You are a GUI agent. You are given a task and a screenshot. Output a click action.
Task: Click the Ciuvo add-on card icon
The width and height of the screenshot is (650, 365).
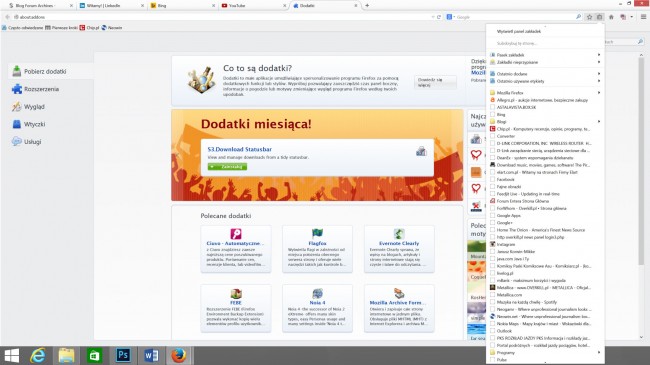click(236, 234)
